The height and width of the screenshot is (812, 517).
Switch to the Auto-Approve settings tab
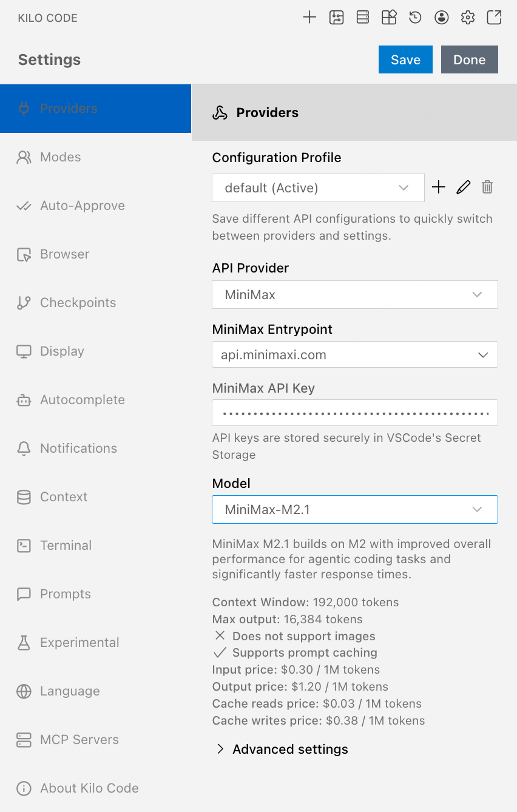[x=83, y=206]
